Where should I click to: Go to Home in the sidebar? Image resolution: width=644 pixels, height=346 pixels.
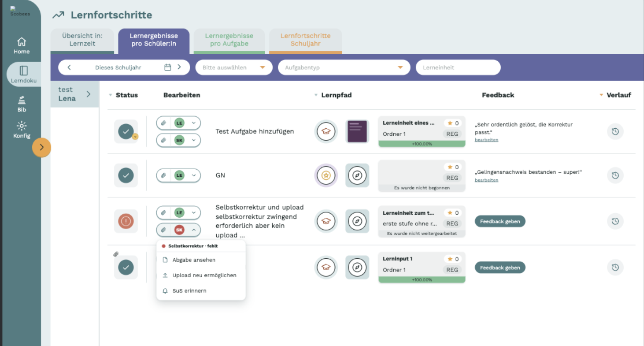(x=22, y=46)
